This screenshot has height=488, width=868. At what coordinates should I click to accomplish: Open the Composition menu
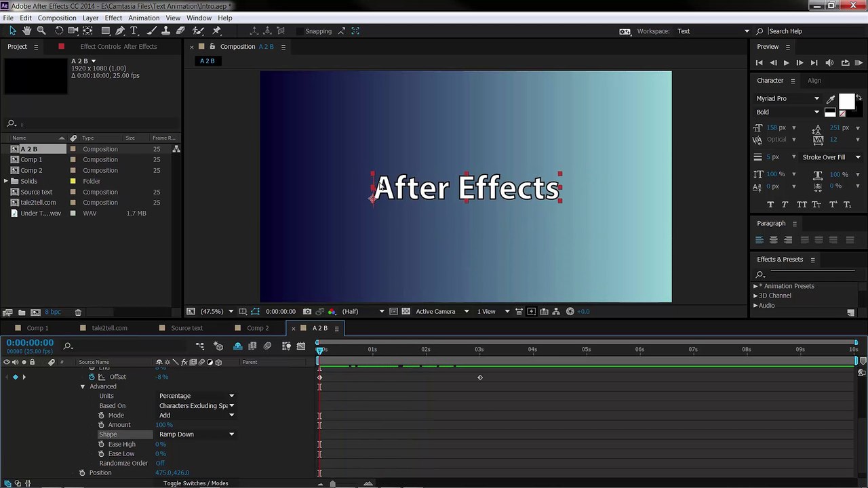tap(57, 18)
